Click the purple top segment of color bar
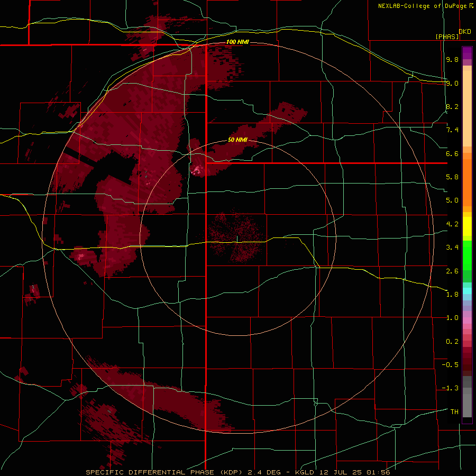476x476 pixels. (467, 53)
